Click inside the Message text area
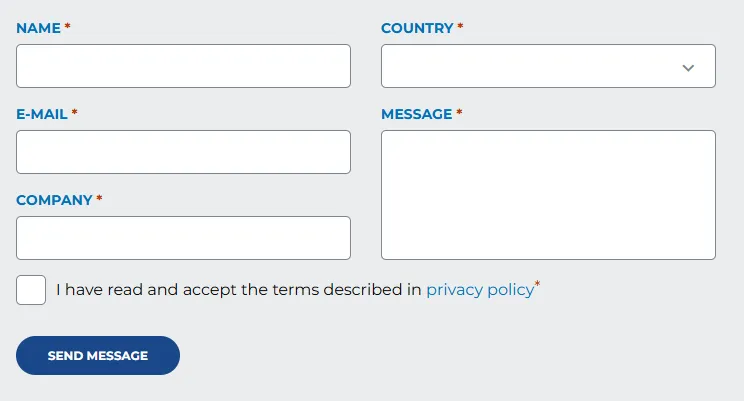Viewport: 744px width, 401px height. click(x=548, y=195)
